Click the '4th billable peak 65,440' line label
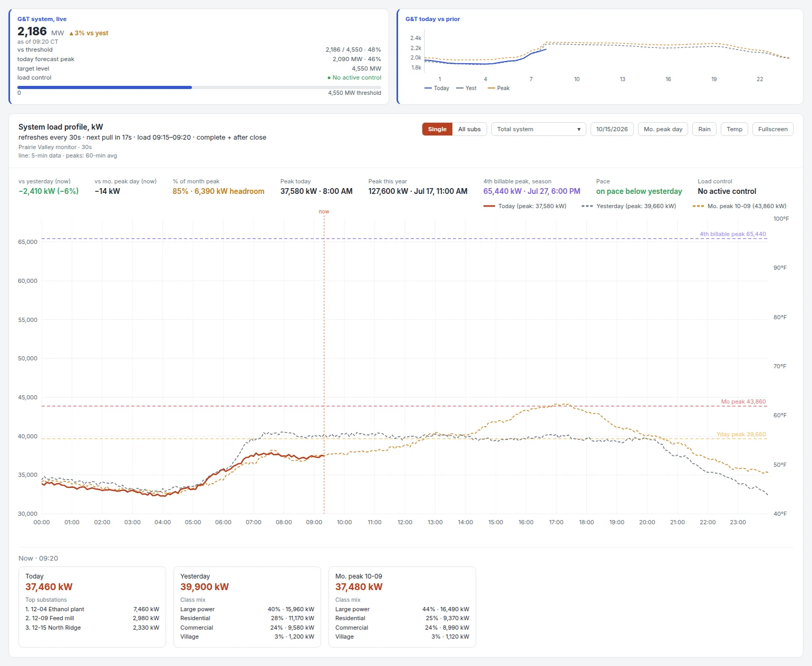Image resolution: width=812 pixels, height=666 pixels. tap(733, 234)
